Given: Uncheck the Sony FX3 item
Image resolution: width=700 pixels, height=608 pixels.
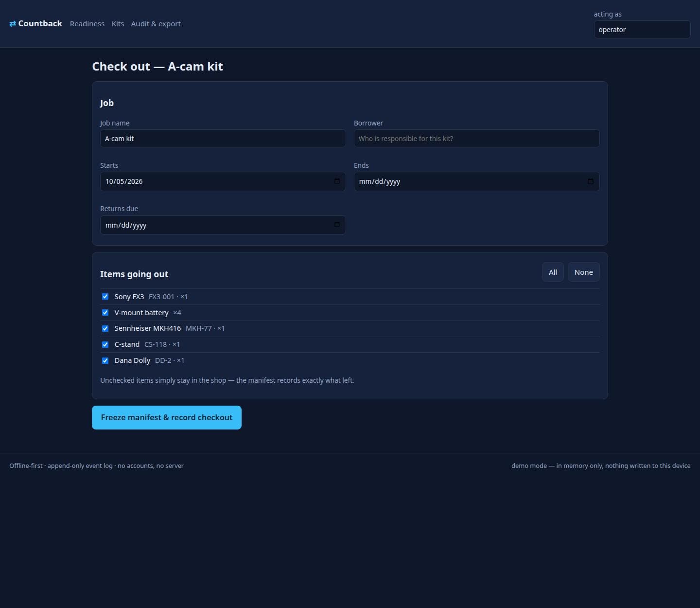Looking at the screenshot, I should click(x=105, y=297).
